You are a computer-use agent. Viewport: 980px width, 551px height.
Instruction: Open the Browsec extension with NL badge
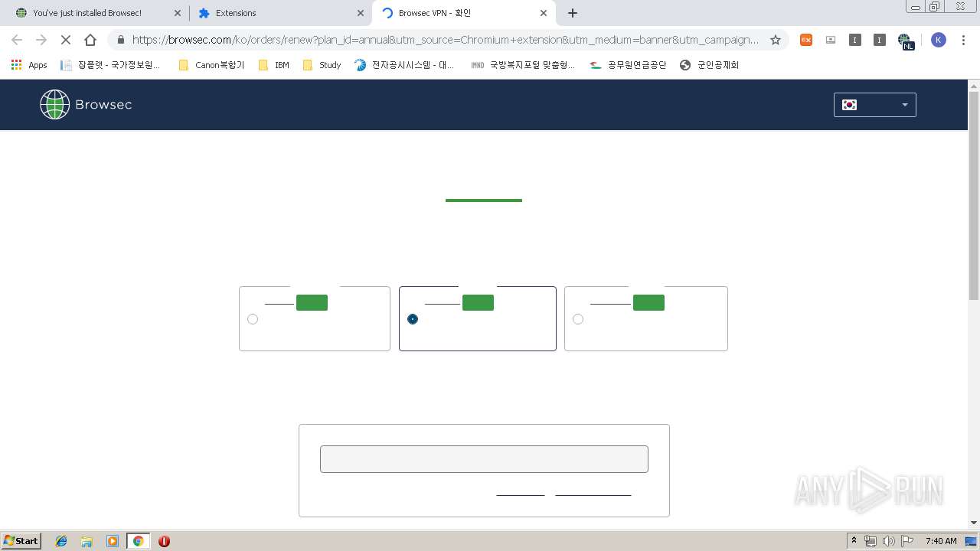(906, 41)
